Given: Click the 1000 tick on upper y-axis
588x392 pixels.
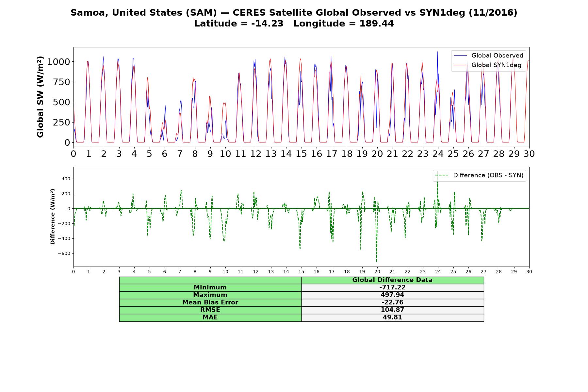Looking at the screenshot, I should [x=58, y=62].
